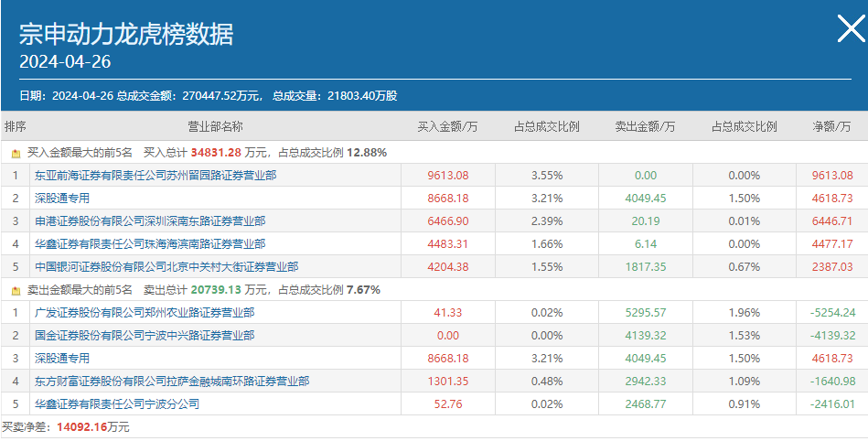868x441 pixels.
Task: Click the 净额/万 column header
Action: [831, 126]
